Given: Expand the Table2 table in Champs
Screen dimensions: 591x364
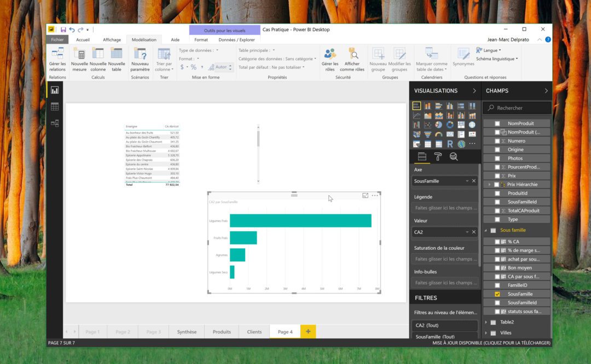Looking at the screenshot, I should point(486,322).
